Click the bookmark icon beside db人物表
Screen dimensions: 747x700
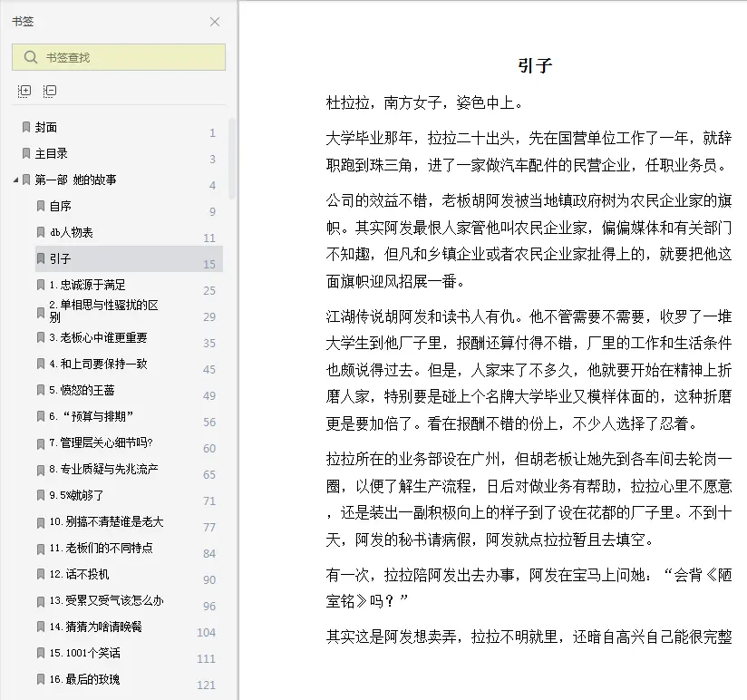[41, 232]
